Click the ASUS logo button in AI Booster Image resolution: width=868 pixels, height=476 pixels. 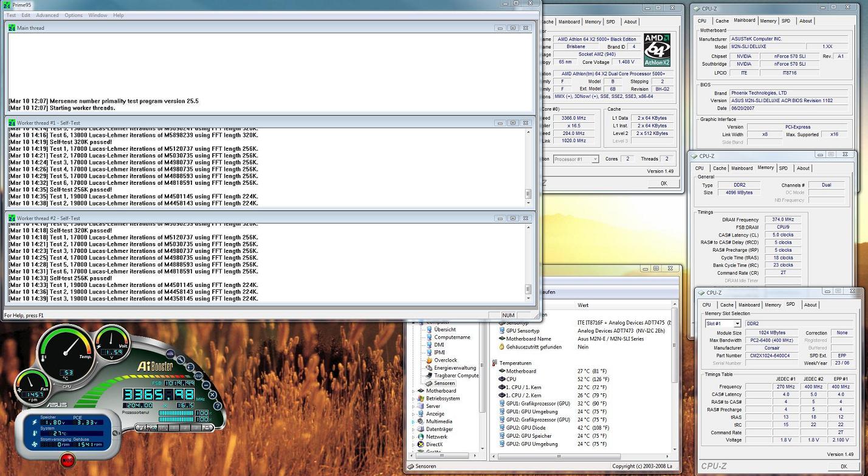pyautogui.click(x=199, y=376)
